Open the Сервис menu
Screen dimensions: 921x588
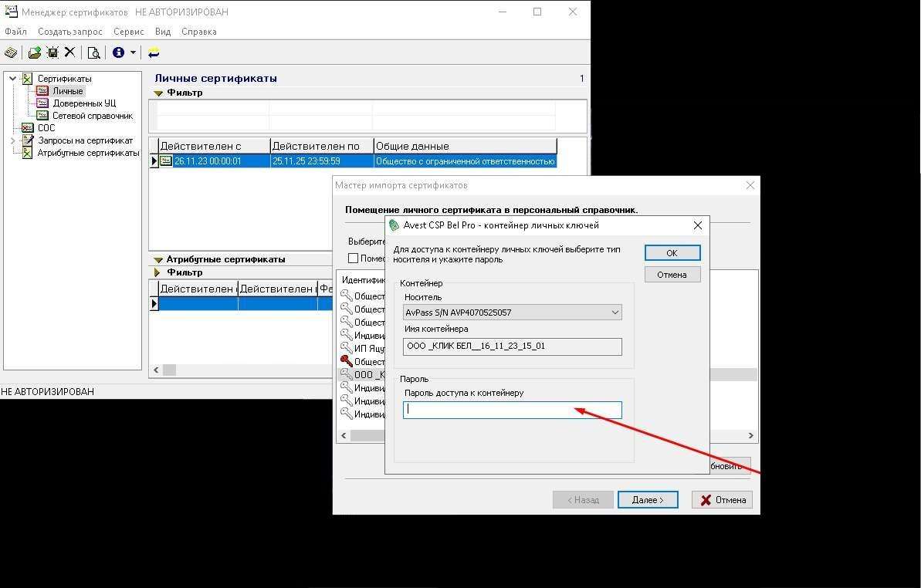(x=128, y=32)
